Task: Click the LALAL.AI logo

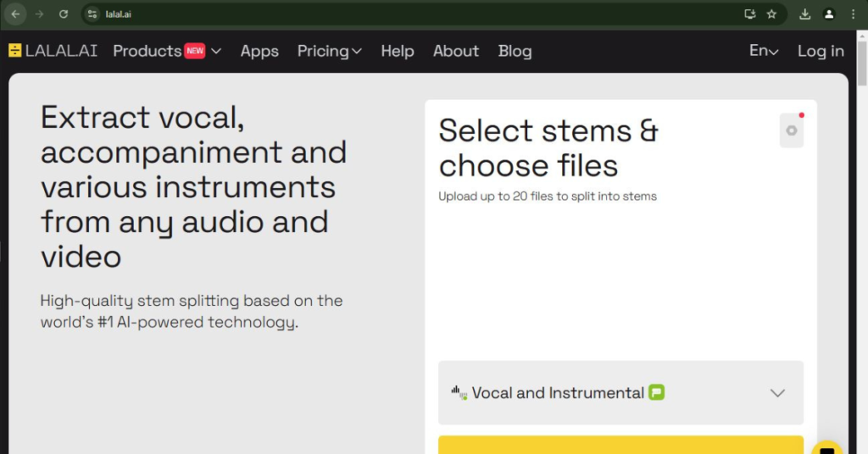Action: click(x=53, y=51)
